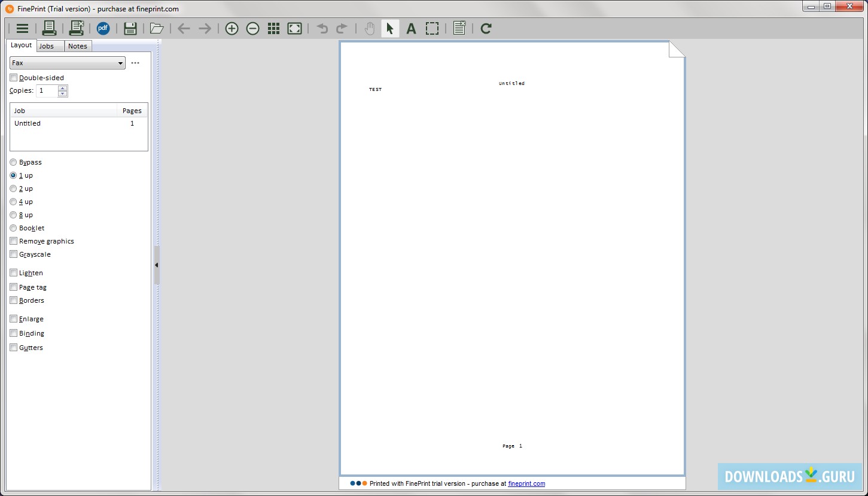Tick the Remove graphics checkbox
The height and width of the screenshot is (496, 868).
[x=14, y=241]
